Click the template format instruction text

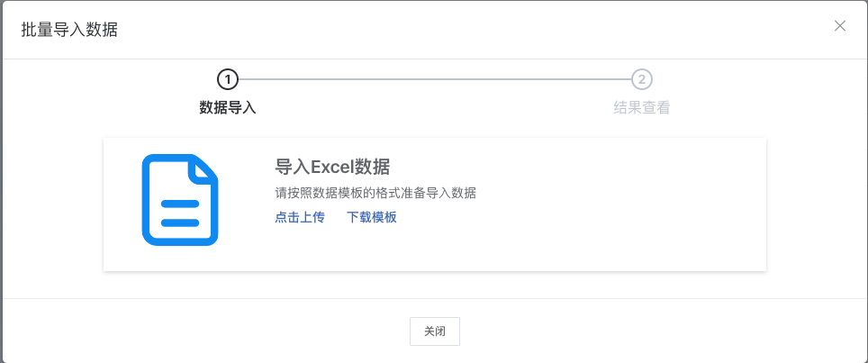pos(375,193)
